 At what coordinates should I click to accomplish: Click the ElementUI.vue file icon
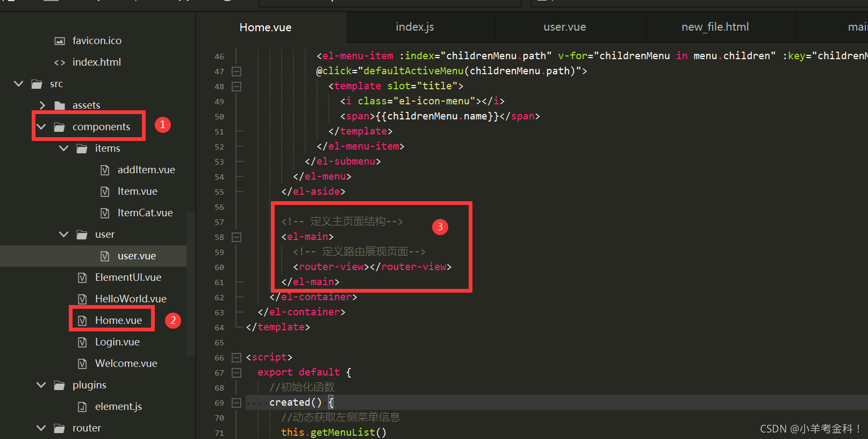[x=82, y=278]
